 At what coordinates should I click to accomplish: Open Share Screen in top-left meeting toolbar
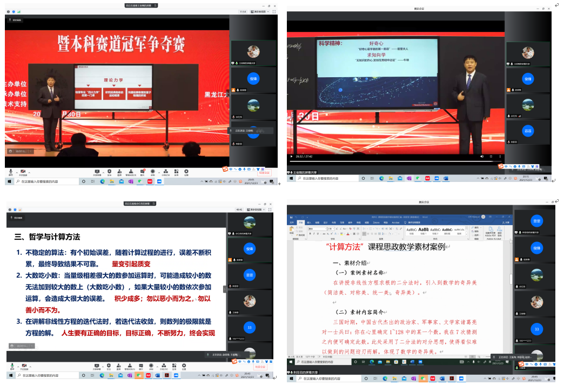[97, 171]
